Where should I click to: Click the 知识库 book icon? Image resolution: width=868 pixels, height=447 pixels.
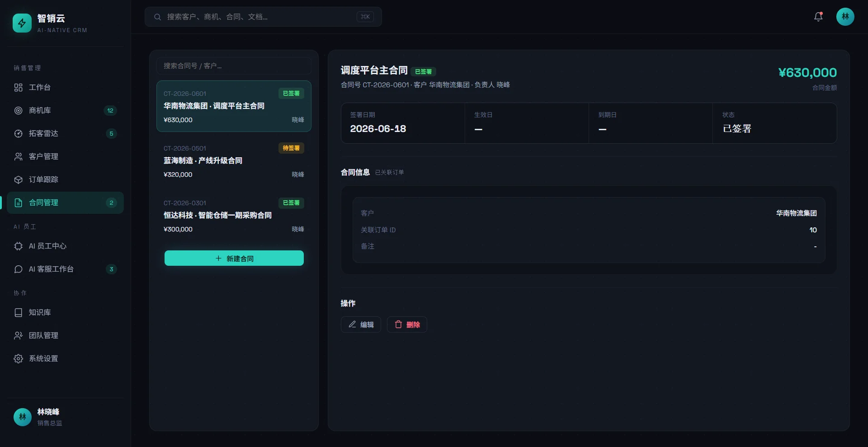18,312
